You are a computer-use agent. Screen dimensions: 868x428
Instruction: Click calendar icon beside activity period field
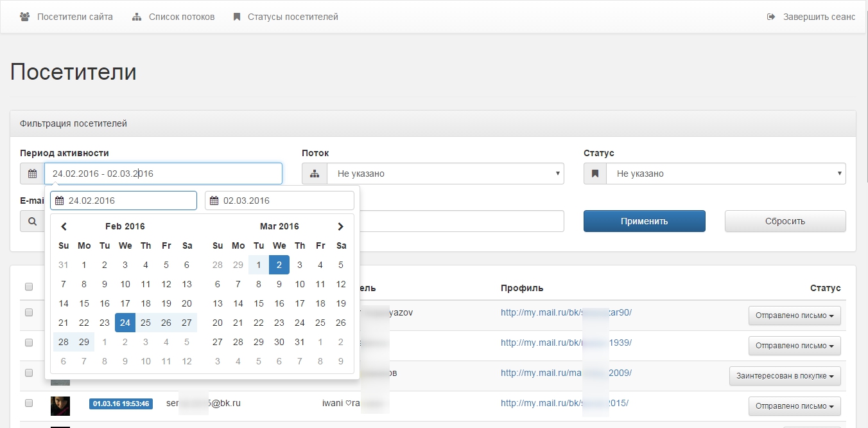click(32, 174)
